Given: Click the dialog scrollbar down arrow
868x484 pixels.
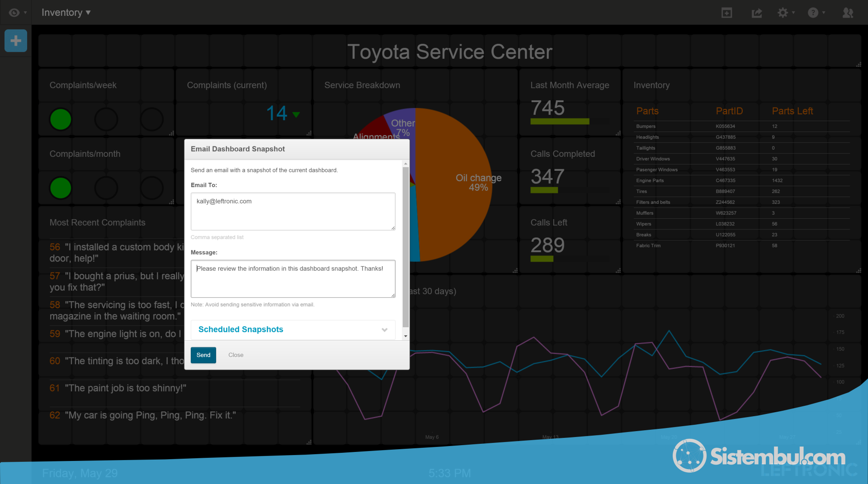Looking at the screenshot, I should (406, 336).
